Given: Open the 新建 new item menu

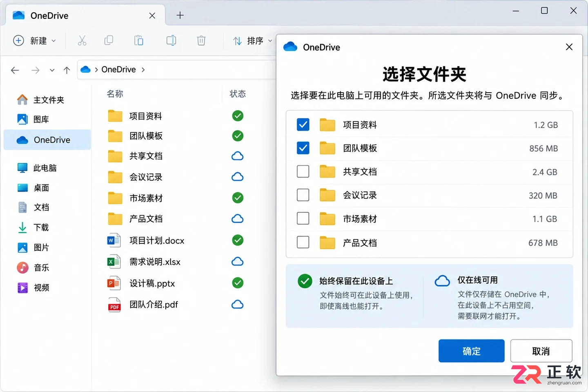Looking at the screenshot, I should [x=35, y=40].
